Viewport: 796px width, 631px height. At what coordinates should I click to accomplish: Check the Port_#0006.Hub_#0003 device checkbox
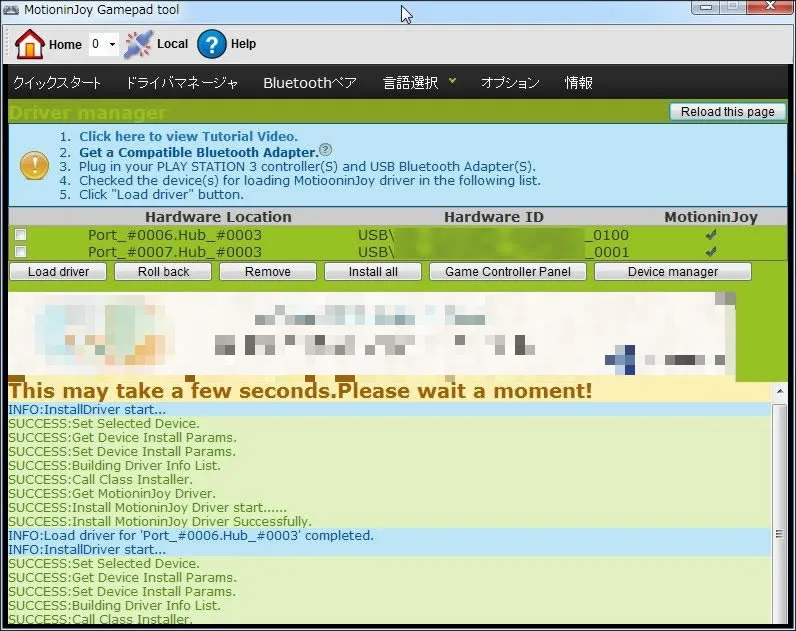21,235
